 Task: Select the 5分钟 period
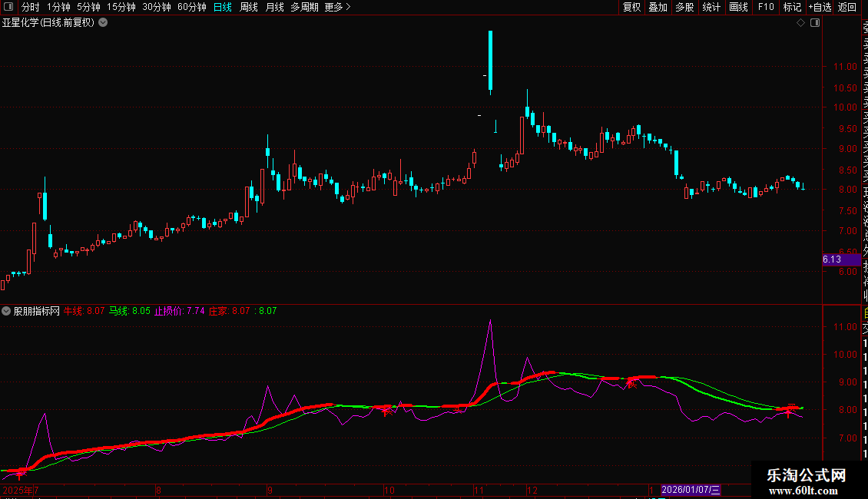88,7
